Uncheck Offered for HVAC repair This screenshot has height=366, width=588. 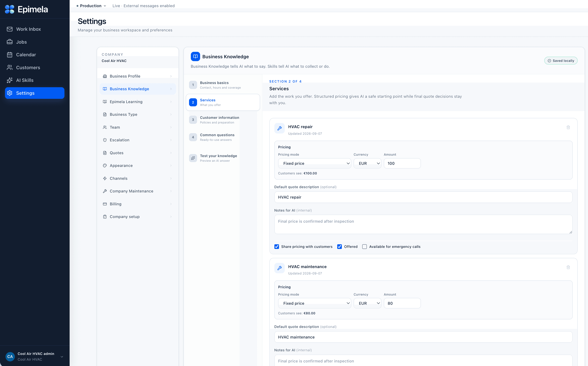340,247
